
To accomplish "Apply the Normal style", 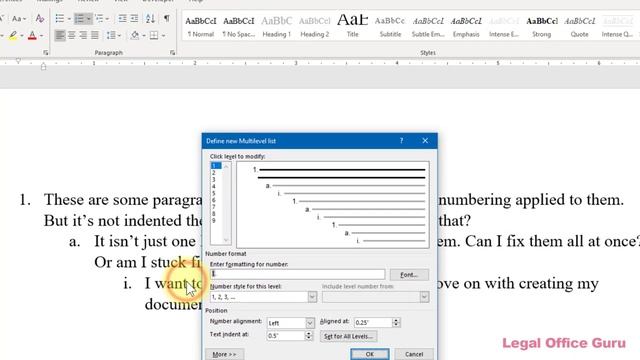I will (x=201, y=27).
